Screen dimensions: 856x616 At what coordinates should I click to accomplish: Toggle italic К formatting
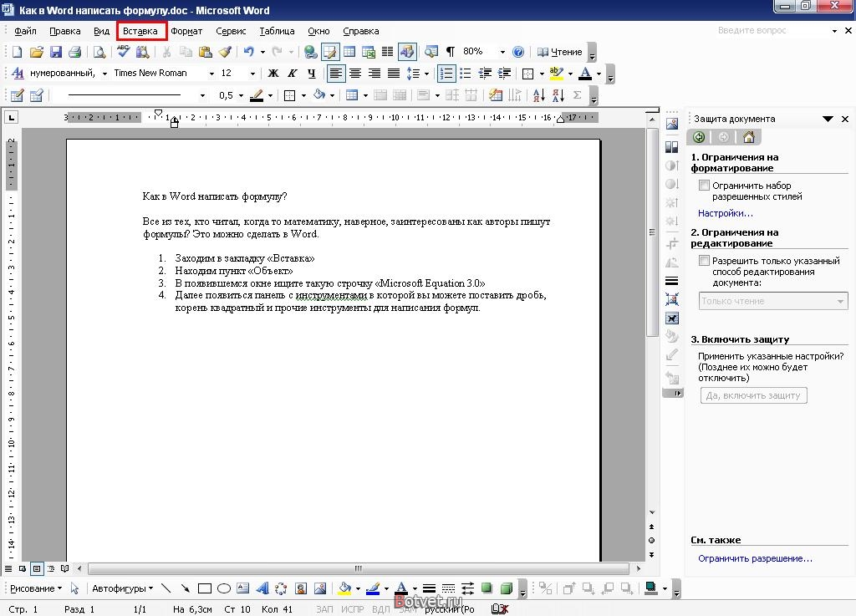tap(292, 73)
